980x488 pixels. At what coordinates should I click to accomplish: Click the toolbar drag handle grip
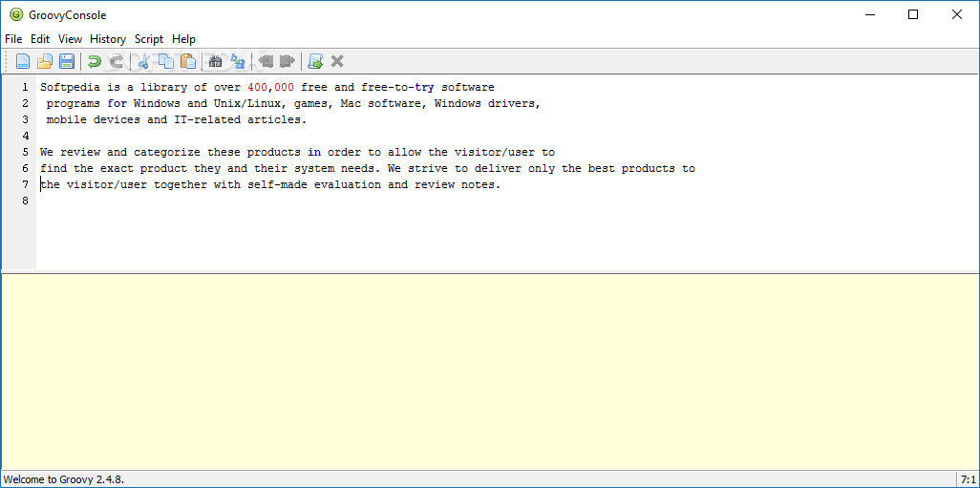coord(8,61)
